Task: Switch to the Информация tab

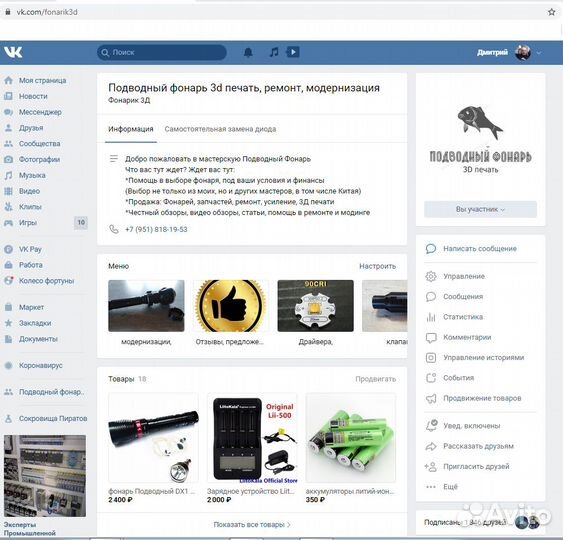Action: [131, 129]
